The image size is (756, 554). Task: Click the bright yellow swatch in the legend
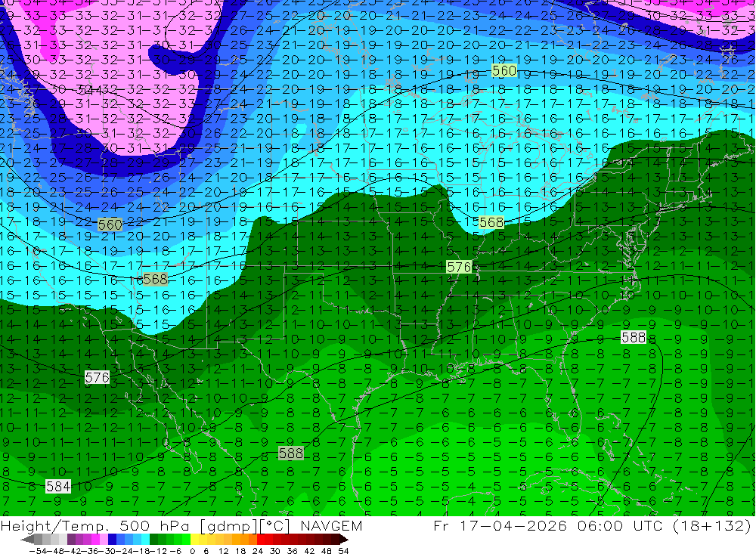click(195, 540)
